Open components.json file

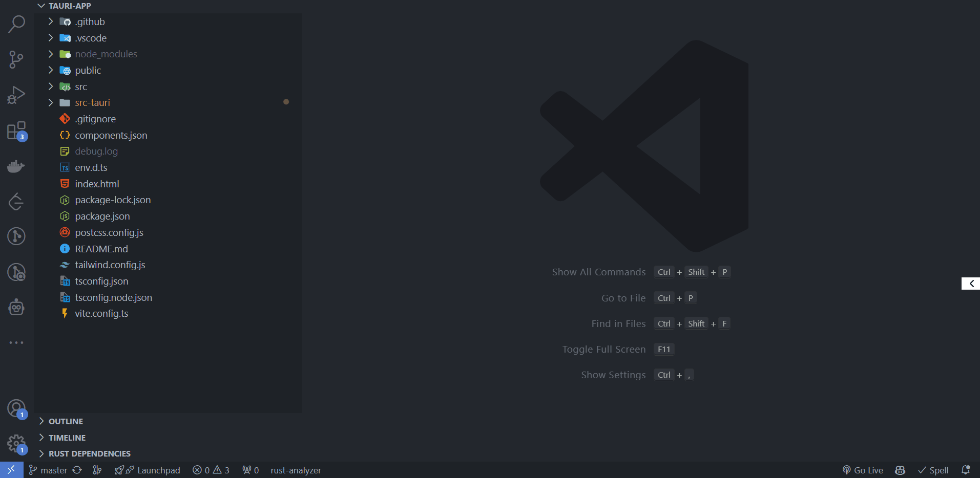168,135
